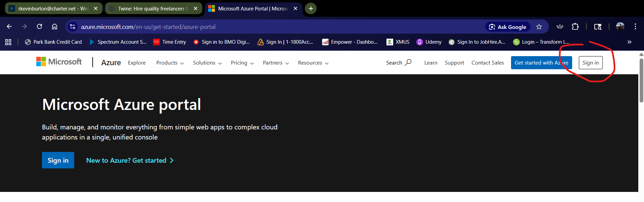Screen dimensions: 644x202
Task: Open the 1-1800Acc sign in bookmark
Action: (x=285, y=42)
